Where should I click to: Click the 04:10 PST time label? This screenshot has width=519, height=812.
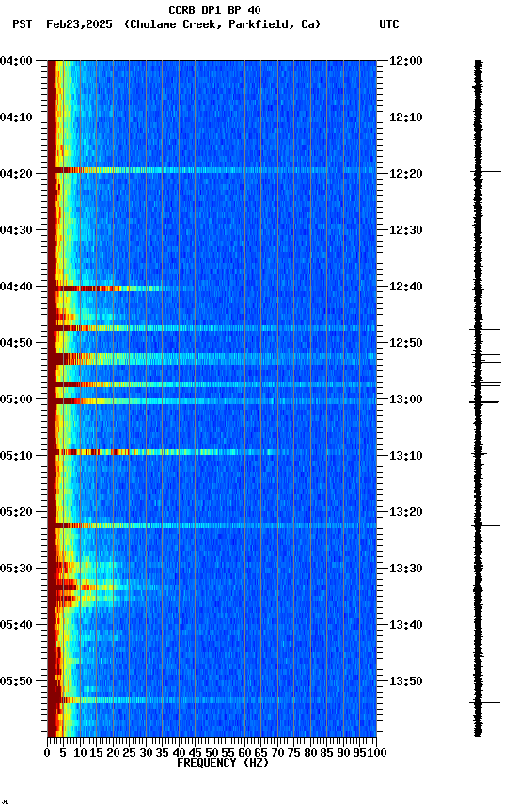16,117
